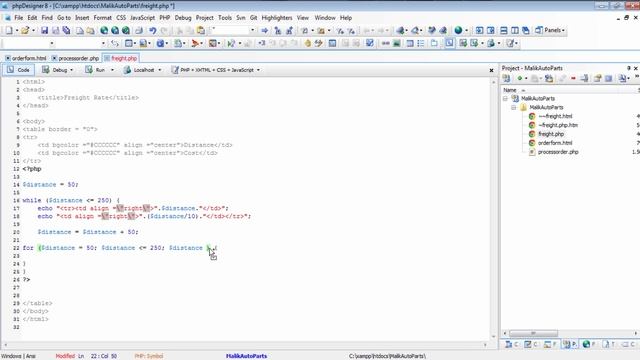Click the Open folder icon in toolbar
Image resolution: width=640 pixels, height=360 pixels.
[25, 30]
